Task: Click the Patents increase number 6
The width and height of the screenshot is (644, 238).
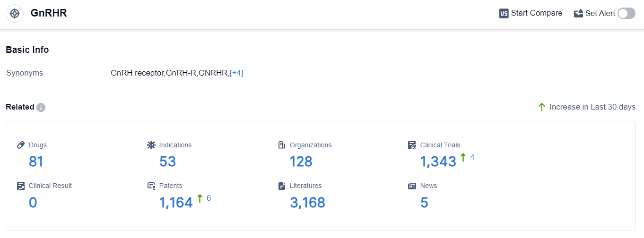Action: click(x=209, y=198)
